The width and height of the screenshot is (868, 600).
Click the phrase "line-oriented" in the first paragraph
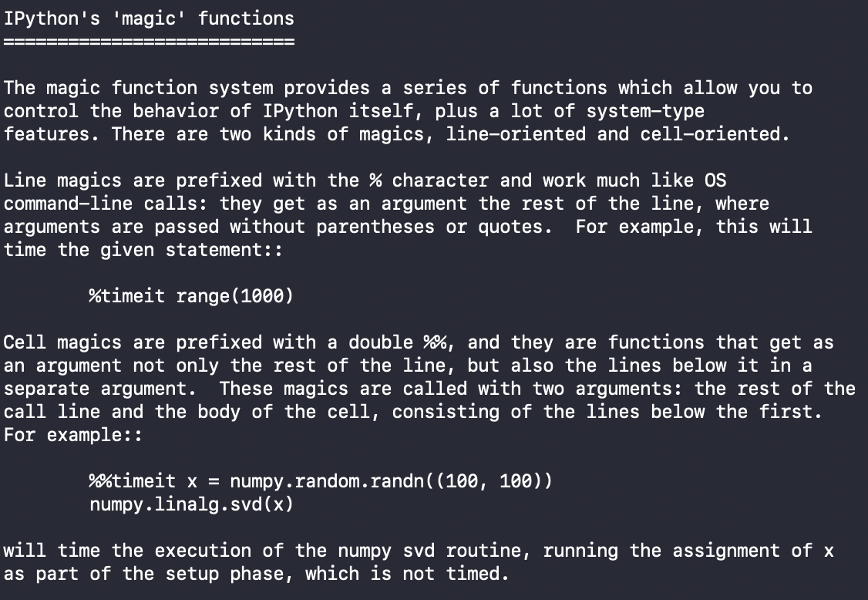(x=516, y=134)
